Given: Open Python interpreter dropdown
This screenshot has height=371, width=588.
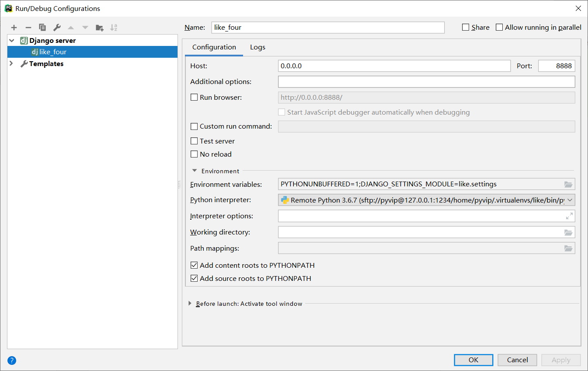Looking at the screenshot, I should [570, 200].
